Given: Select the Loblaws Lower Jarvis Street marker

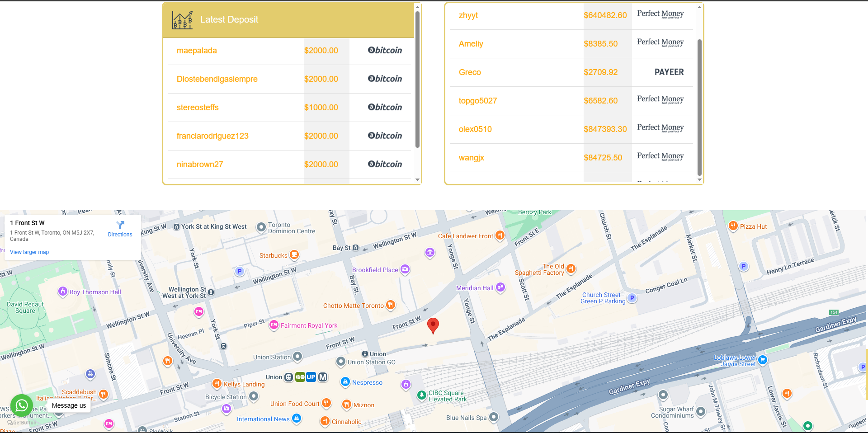Looking at the screenshot, I should 763,360.
